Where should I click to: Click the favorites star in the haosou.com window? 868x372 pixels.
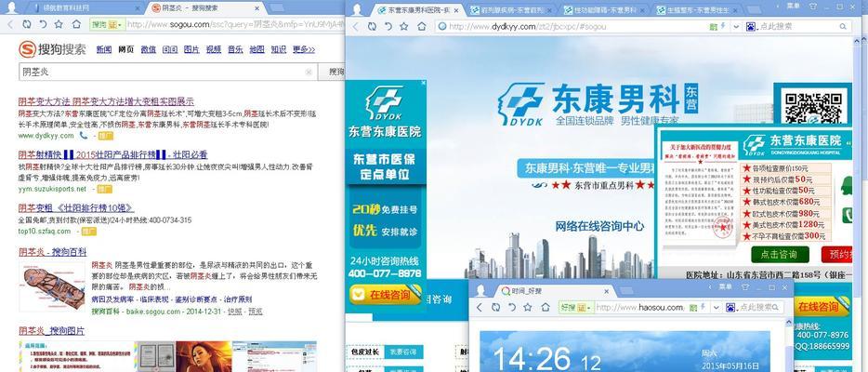pyautogui.click(x=528, y=307)
